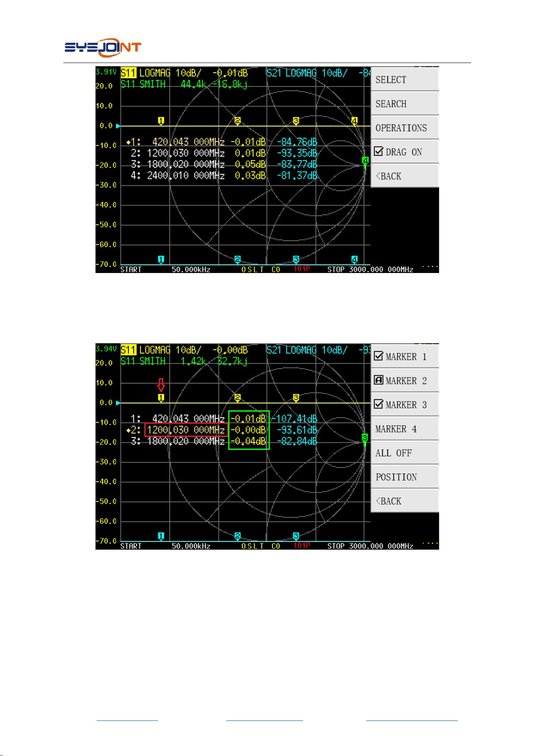535x756 pixels.
Task: Uncheck the MARKER 3 checkbox
Action: click(379, 404)
